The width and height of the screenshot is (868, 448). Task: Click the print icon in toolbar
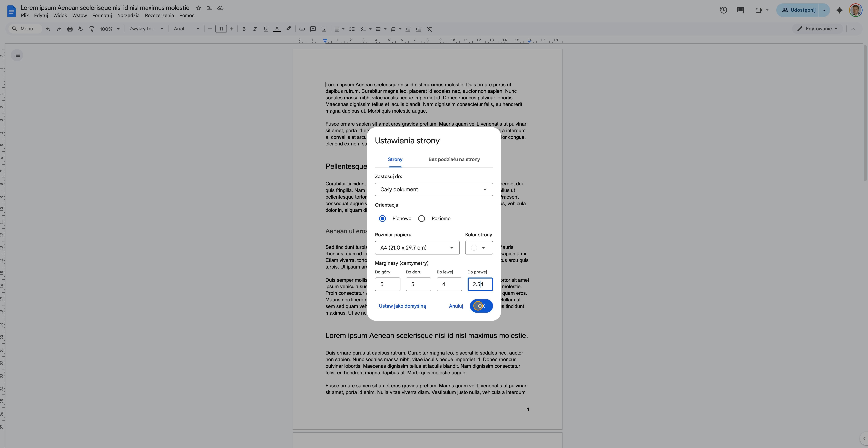70,29
